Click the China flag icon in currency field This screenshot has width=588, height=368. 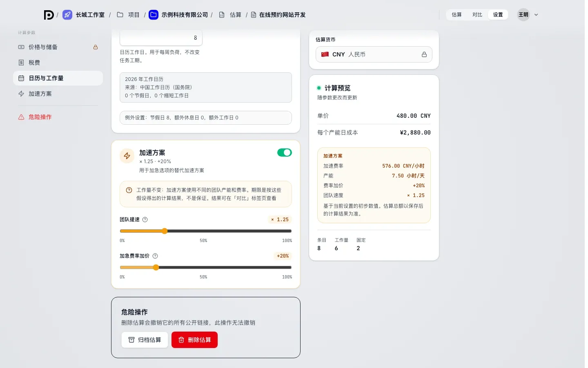(x=325, y=54)
